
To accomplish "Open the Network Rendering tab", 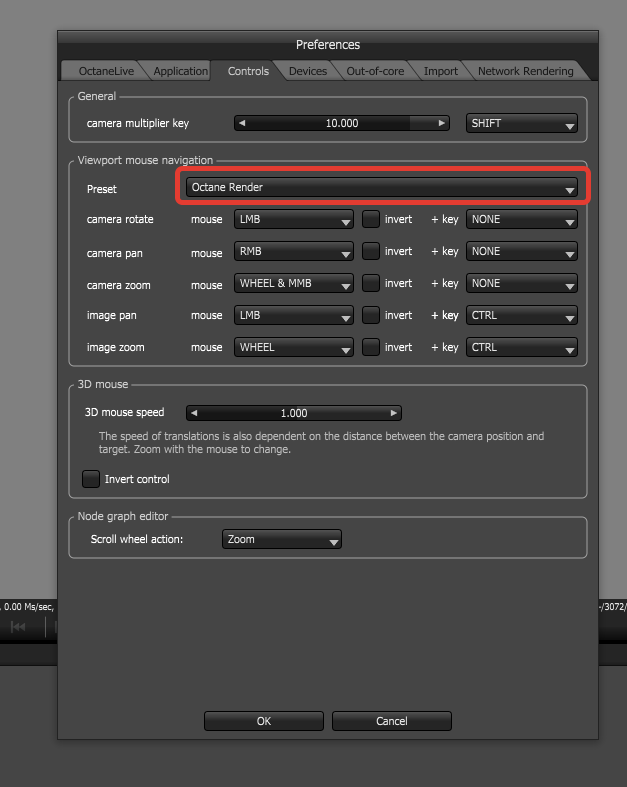I will pos(525,71).
